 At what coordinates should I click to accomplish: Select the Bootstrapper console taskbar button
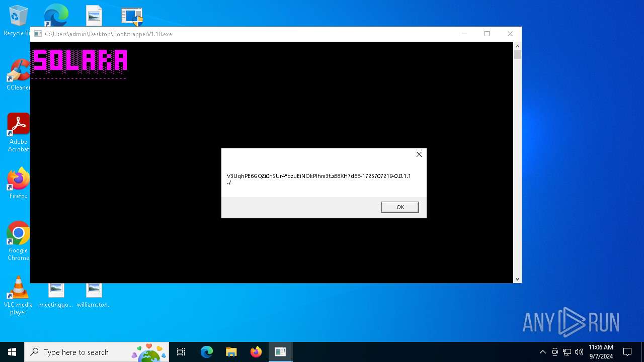280,352
